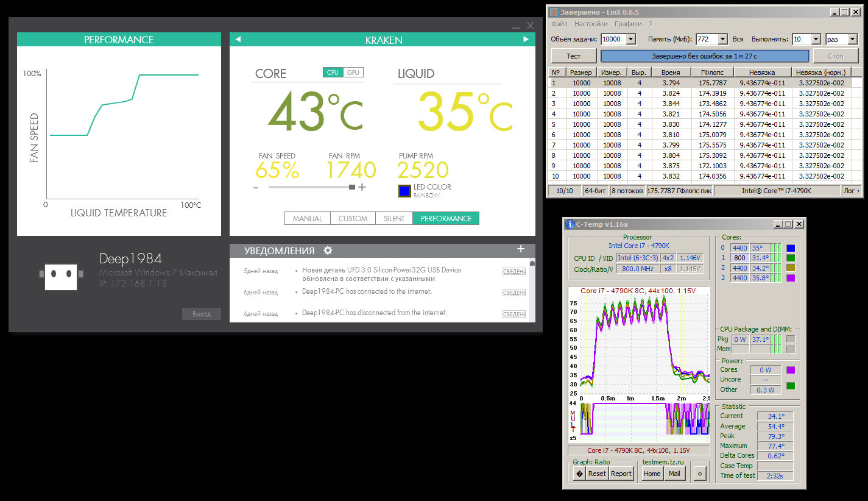Increase fan speed with the plus icon

(362, 187)
